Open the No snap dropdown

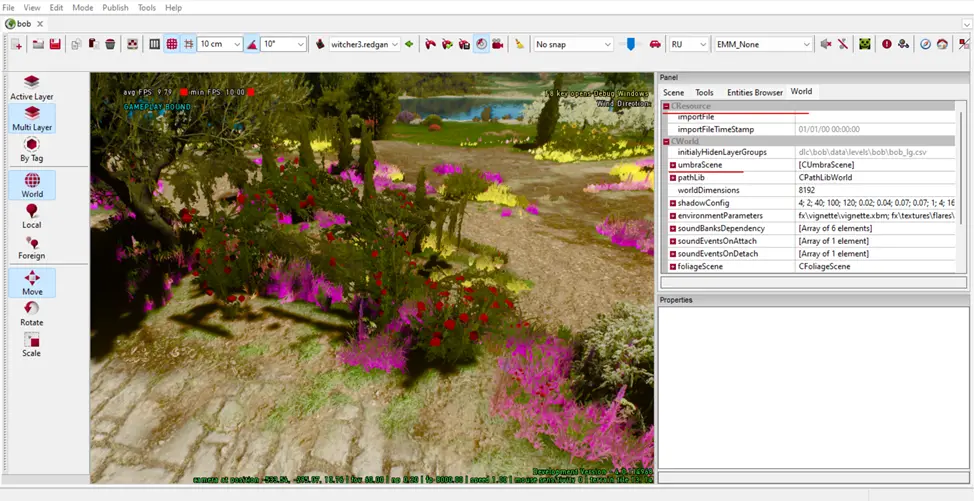606,44
